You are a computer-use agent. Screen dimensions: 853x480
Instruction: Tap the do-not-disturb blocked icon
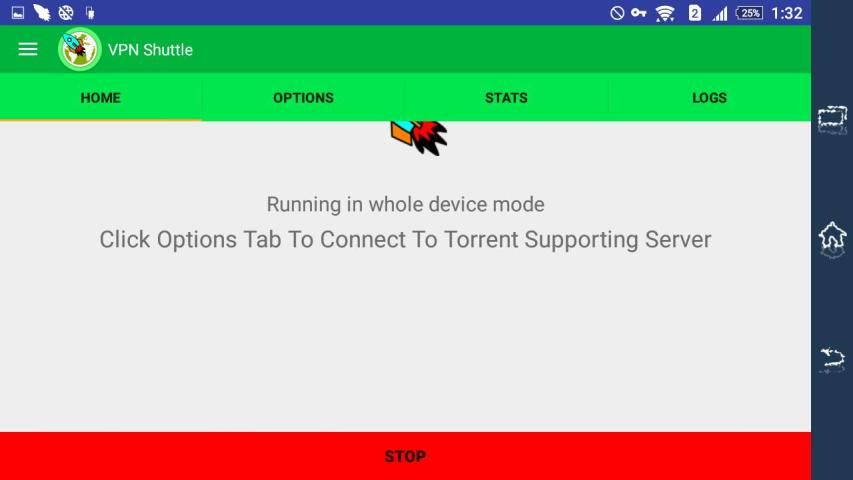617,13
